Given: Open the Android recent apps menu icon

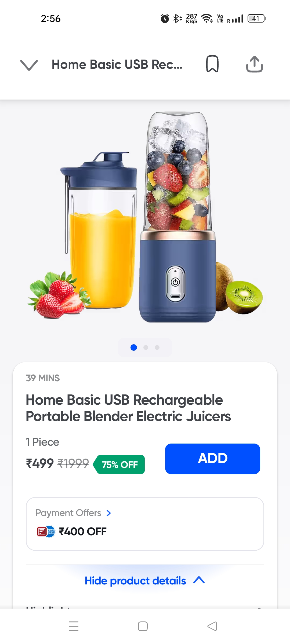Looking at the screenshot, I should tap(74, 626).
